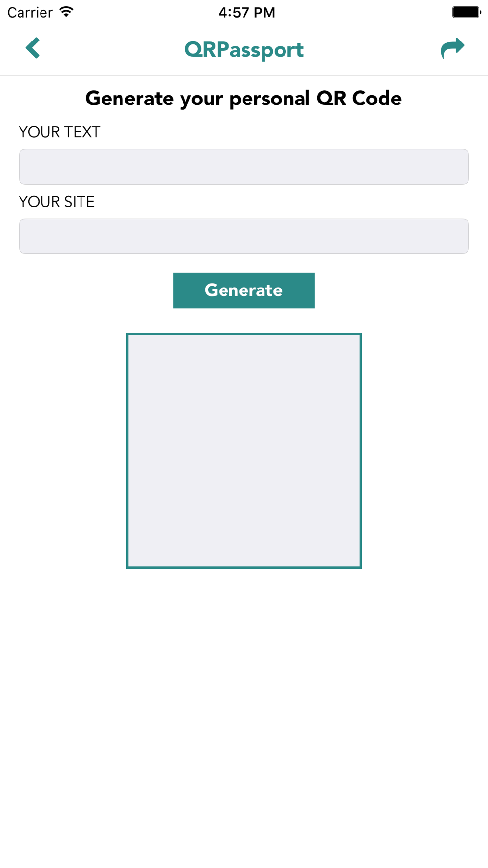Screen dimensions: 488x868
Task: Create the QR code with Generate
Action: tap(244, 290)
